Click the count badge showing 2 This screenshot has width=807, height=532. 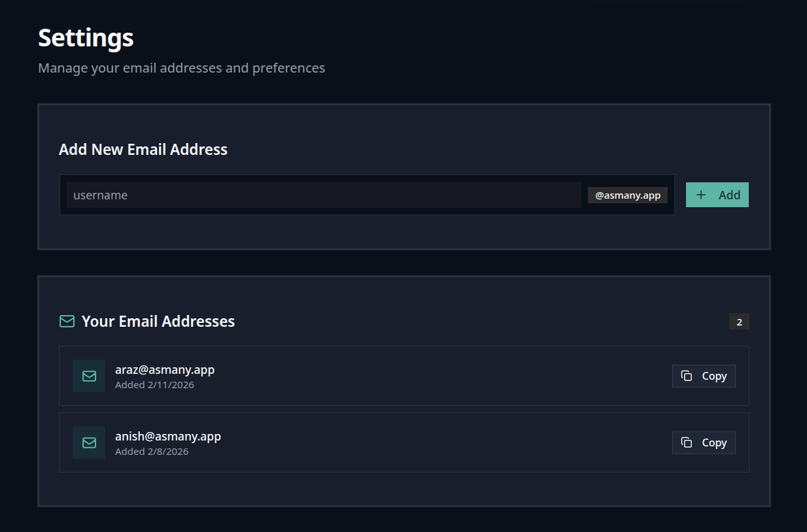(x=739, y=321)
